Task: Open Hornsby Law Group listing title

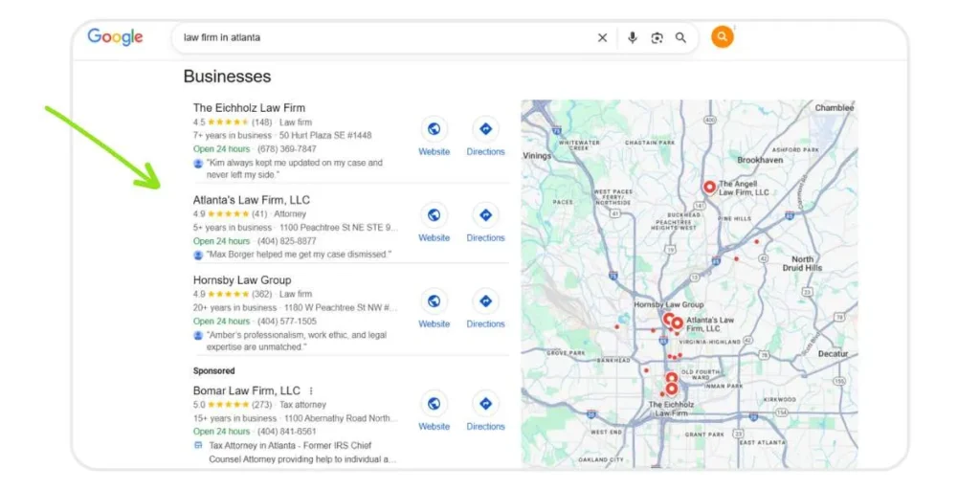Action: pyautogui.click(x=242, y=280)
